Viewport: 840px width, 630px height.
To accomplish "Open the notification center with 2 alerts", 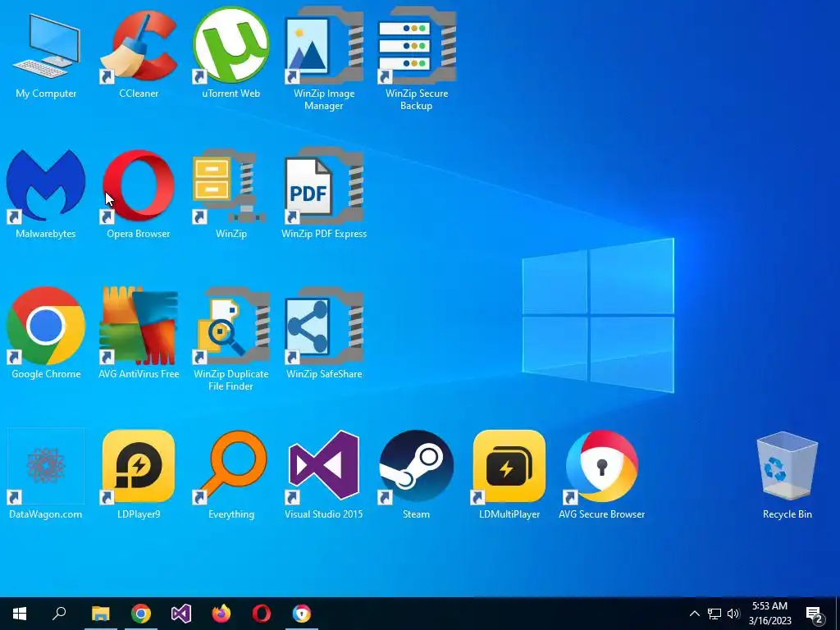I will coord(815,614).
